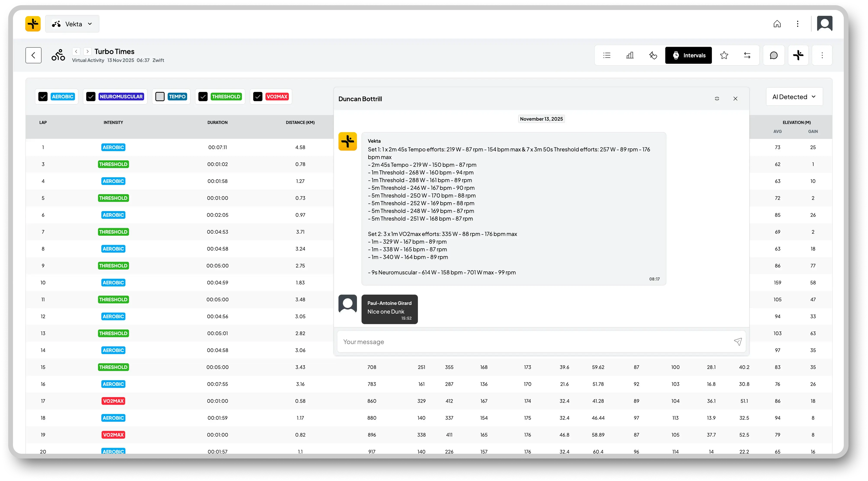Uncheck the Aerobic intensity filter
Screen dimensions: 868x481
point(43,97)
